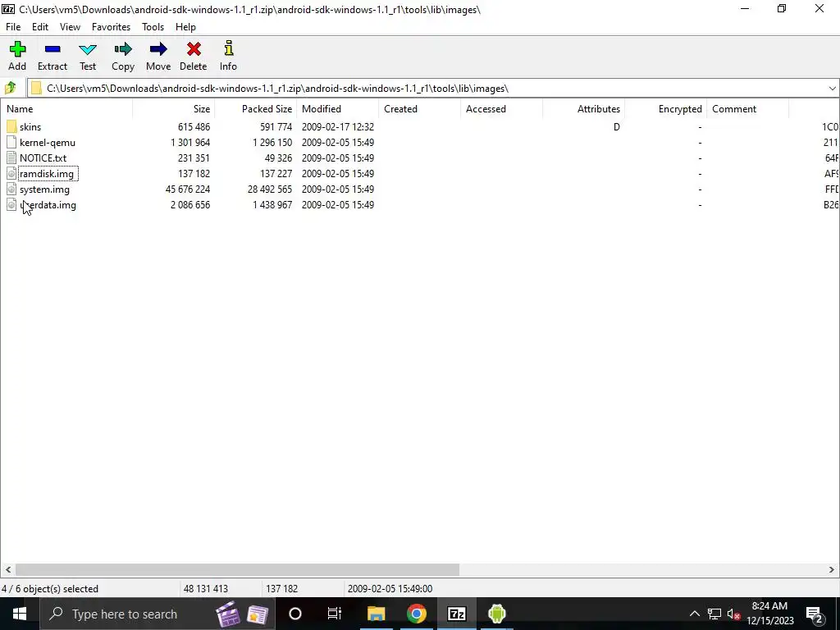Sort by the Name column header
This screenshot has width=840, height=630.
(66, 109)
